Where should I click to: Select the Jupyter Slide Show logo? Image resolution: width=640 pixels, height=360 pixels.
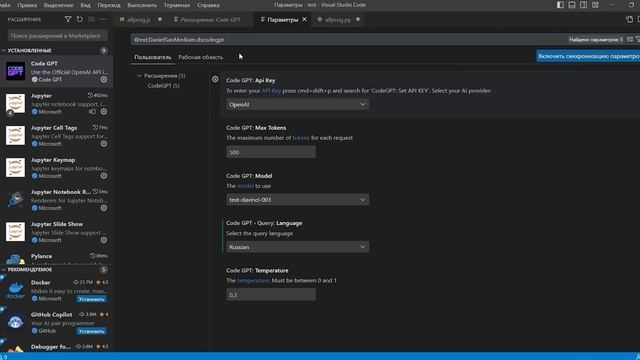click(x=16, y=231)
